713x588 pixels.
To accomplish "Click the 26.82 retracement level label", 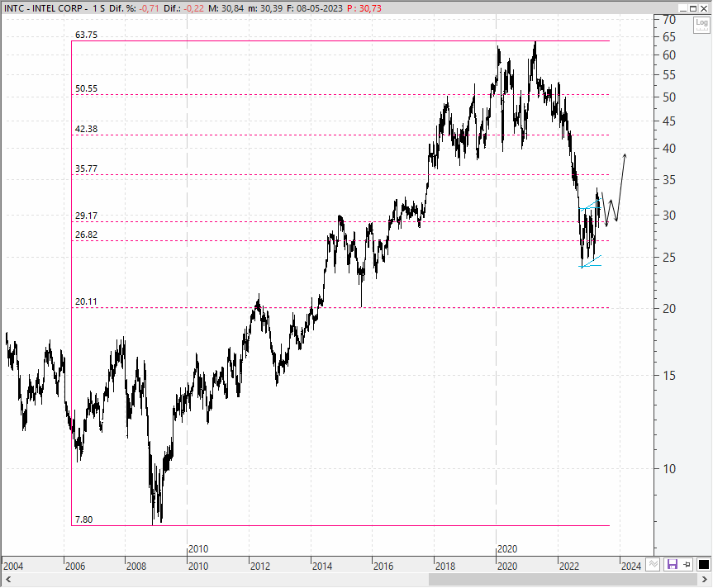I will [x=86, y=235].
